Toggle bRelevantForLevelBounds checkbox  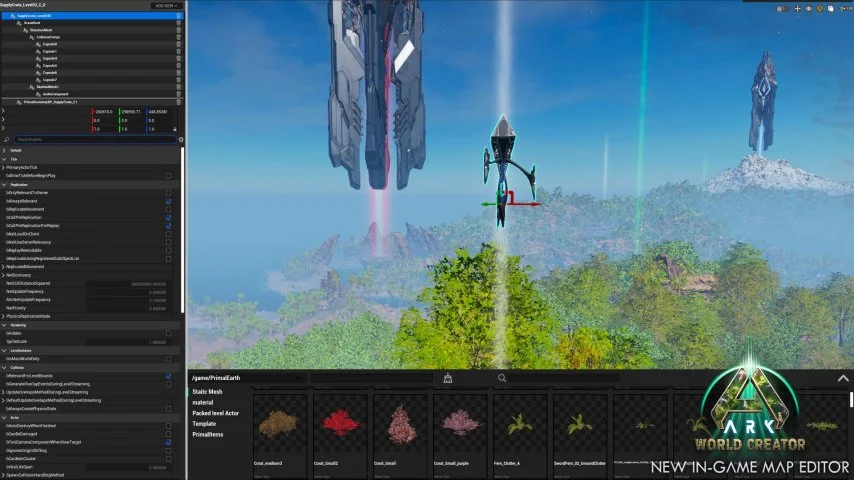tap(168, 376)
